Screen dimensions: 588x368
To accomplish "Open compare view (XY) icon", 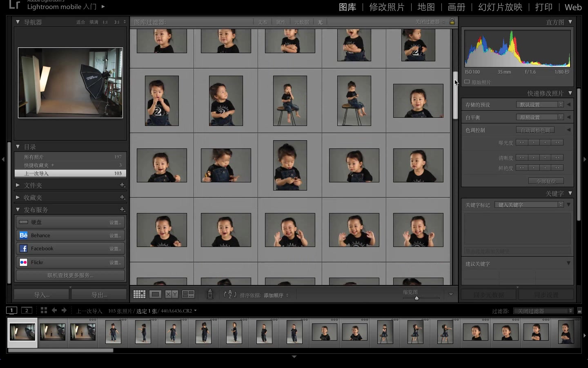I will click(x=171, y=294).
